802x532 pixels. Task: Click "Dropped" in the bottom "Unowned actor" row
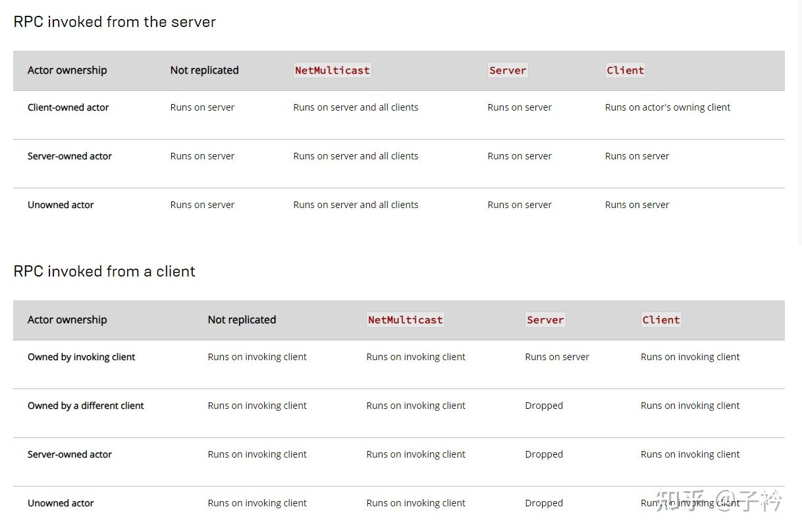pyautogui.click(x=544, y=503)
